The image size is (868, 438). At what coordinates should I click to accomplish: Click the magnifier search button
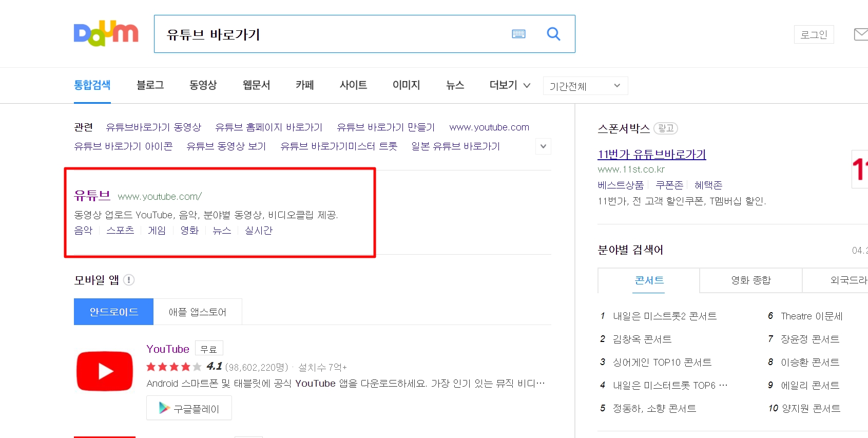(x=553, y=34)
